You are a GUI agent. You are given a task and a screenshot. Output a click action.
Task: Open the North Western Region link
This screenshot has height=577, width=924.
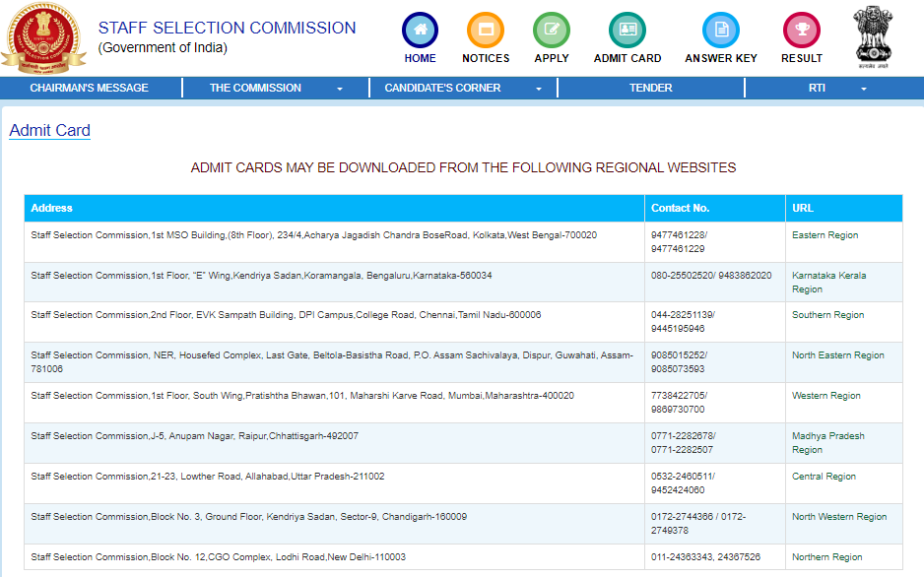(x=839, y=516)
